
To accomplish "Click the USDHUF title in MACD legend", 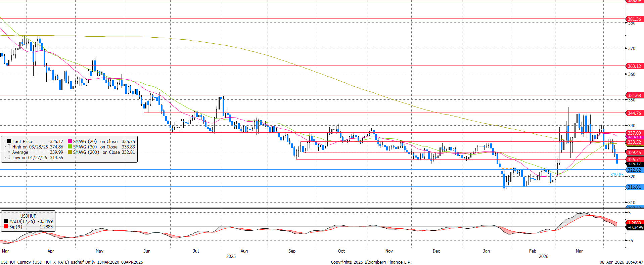I will (28, 216).
